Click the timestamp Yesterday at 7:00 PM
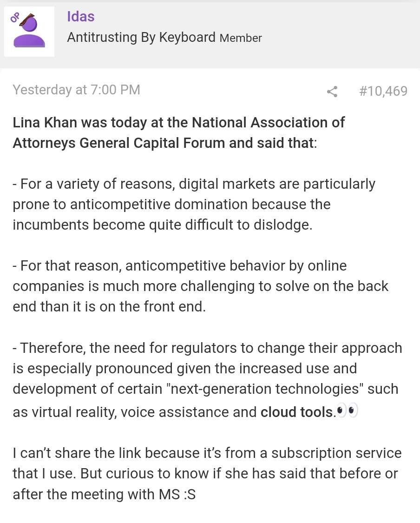The width and height of the screenshot is (420, 523). (x=76, y=90)
